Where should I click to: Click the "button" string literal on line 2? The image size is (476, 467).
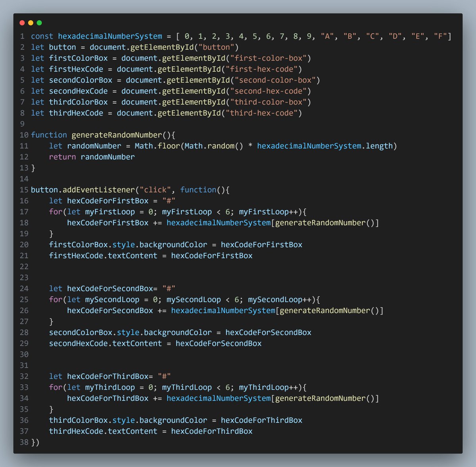pos(216,48)
